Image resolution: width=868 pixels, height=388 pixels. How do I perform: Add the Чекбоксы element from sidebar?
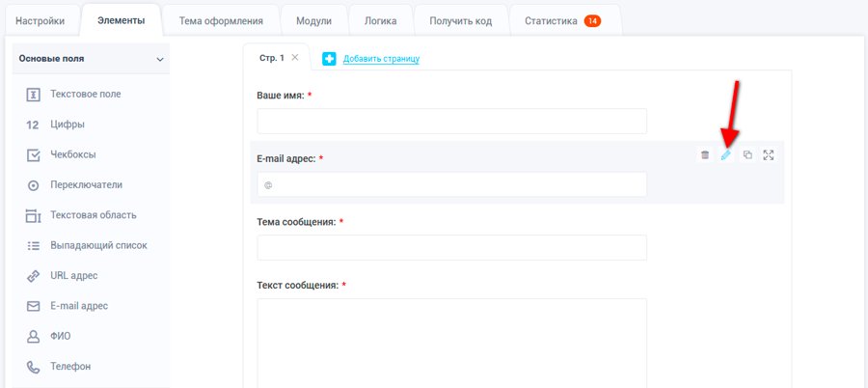(72, 154)
